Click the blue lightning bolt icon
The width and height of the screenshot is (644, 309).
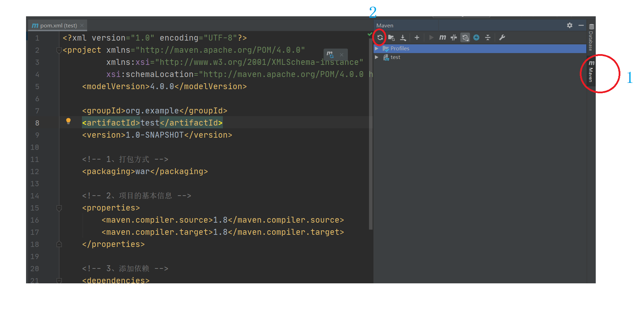coord(476,37)
